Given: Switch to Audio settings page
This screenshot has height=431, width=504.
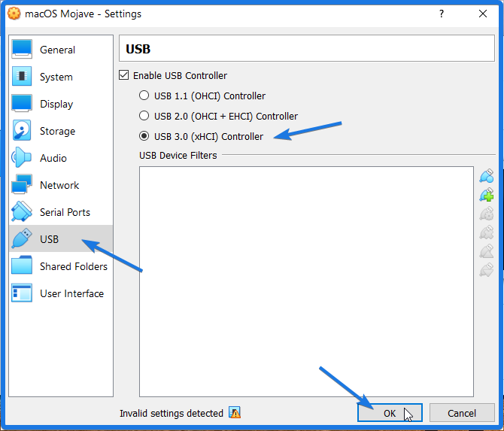Looking at the screenshot, I should pyautogui.click(x=61, y=157).
